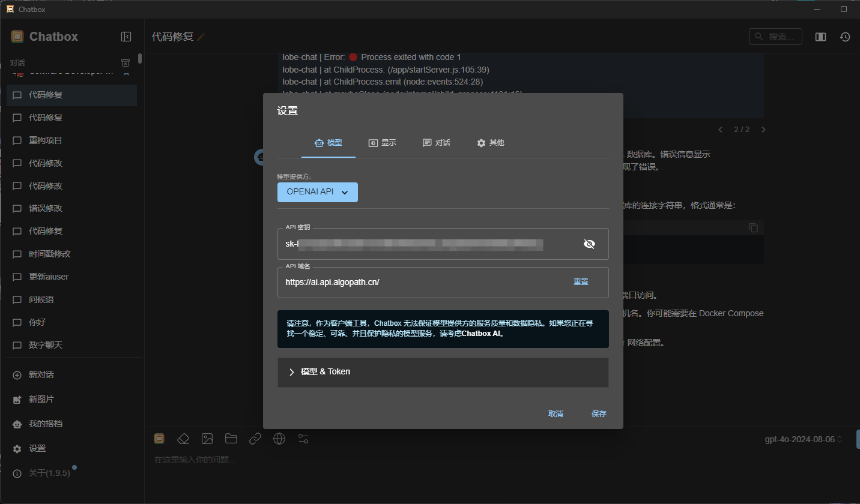Image resolution: width=860 pixels, height=504 pixels.
Task: Open conversation settings sliders icon
Action: (303, 439)
